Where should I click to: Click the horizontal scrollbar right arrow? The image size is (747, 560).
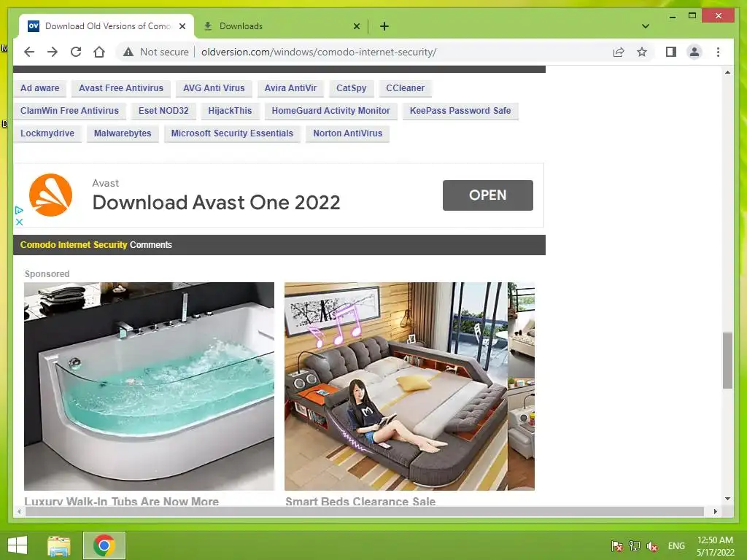(x=715, y=511)
